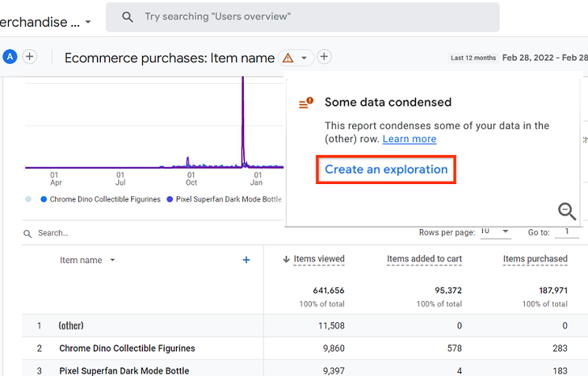Sort by Items added to cart column
Screen dimensions: 588x376
(424, 259)
